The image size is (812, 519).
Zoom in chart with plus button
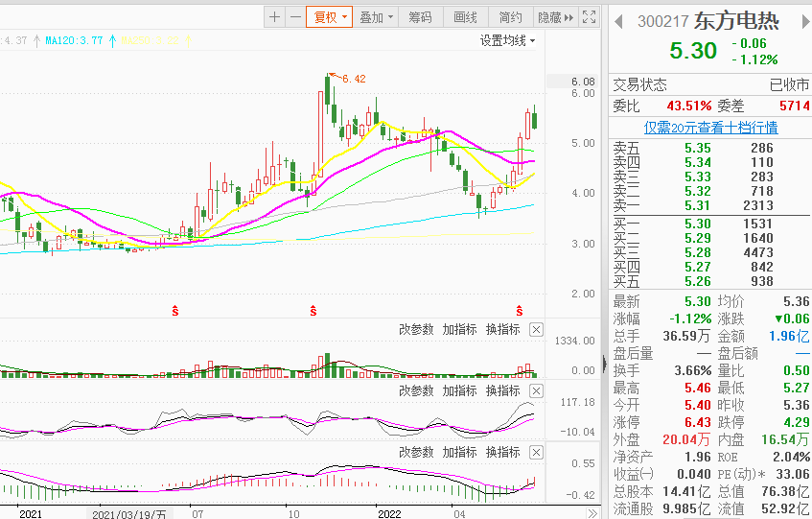(x=274, y=17)
